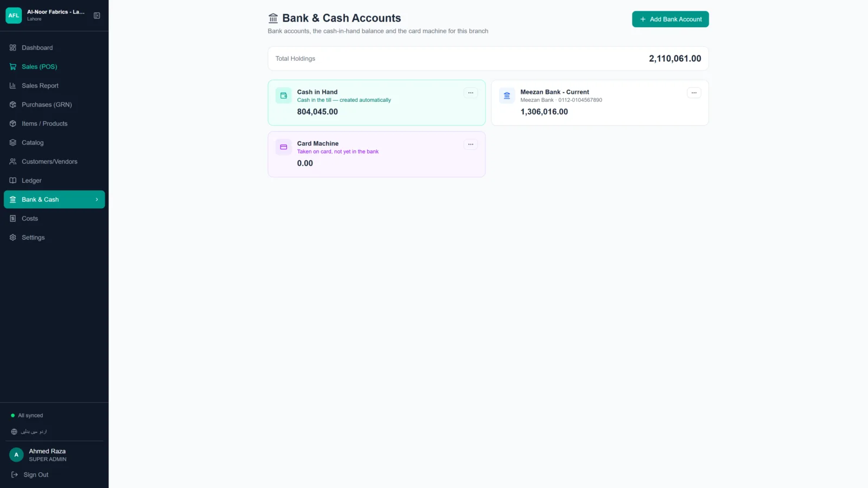Go to Sales (POS)

point(54,67)
